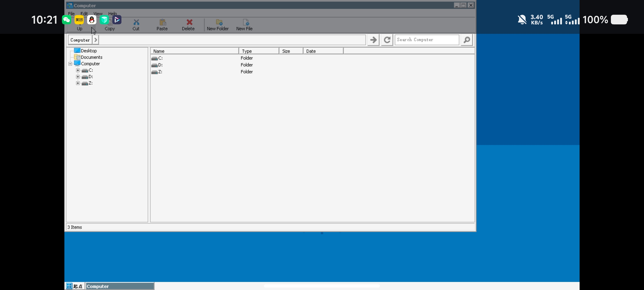Select the D: drive in the file list

(157, 65)
